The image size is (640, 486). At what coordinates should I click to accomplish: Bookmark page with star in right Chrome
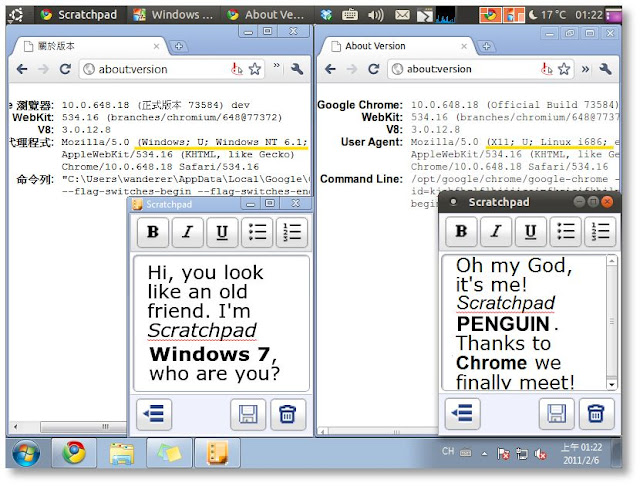[564, 69]
